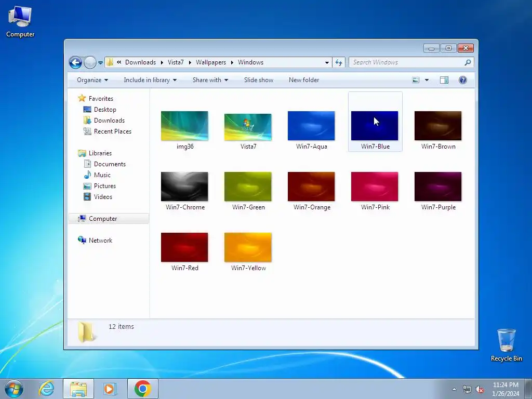Image resolution: width=532 pixels, height=399 pixels.
Task: Open the Organize menu
Action: tap(92, 80)
